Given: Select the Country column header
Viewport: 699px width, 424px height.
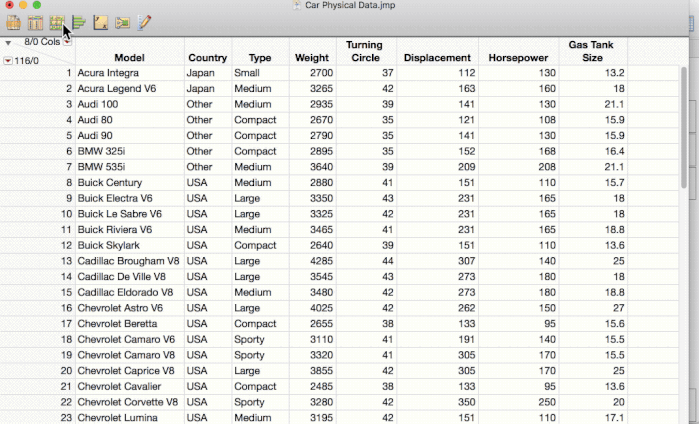Looking at the screenshot, I should 208,58.
